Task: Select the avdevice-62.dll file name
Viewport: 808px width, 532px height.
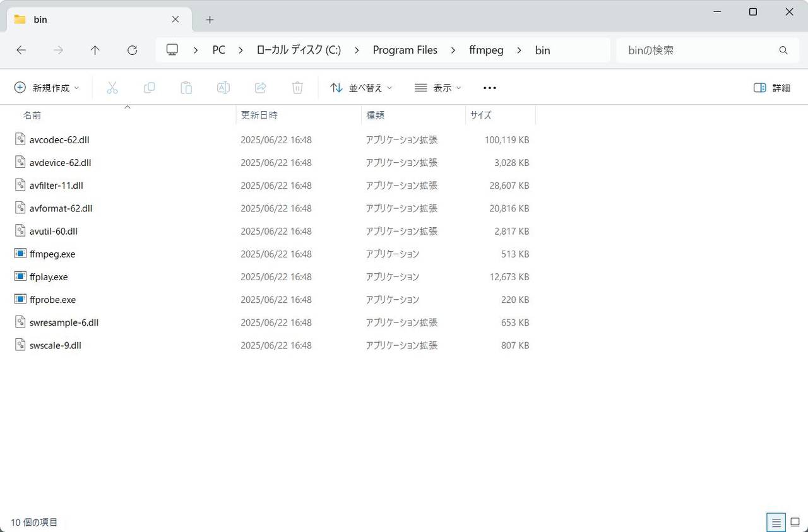Action: pyautogui.click(x=61, y=162)
